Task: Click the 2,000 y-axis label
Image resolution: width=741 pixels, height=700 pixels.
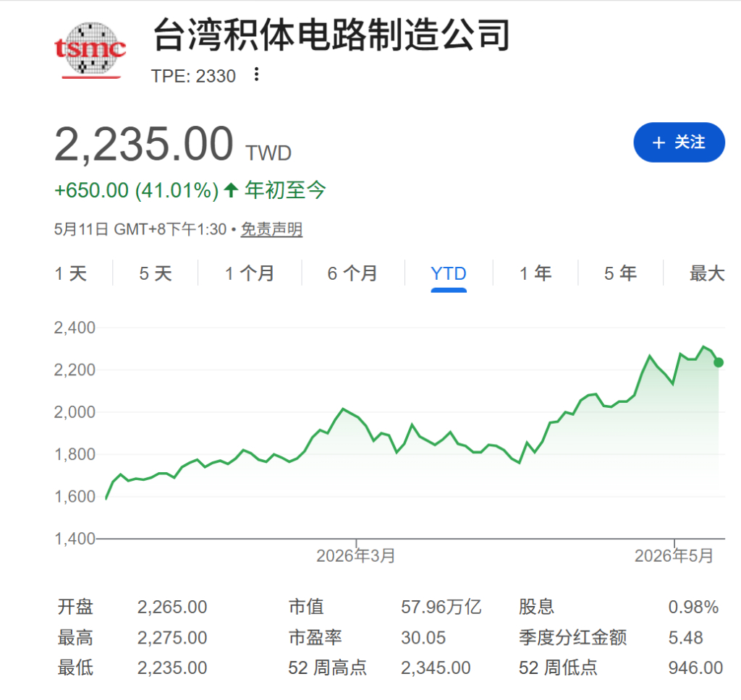Action: [75, 412]
